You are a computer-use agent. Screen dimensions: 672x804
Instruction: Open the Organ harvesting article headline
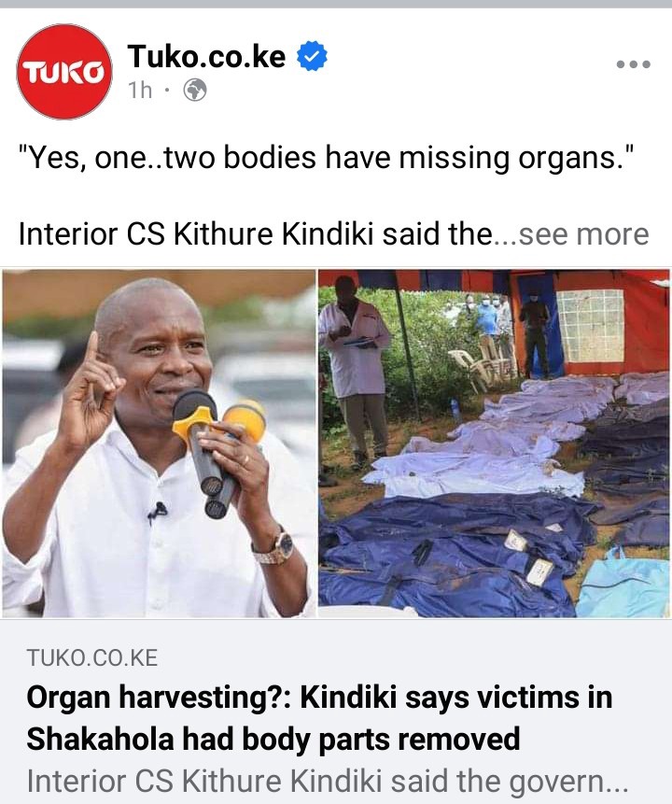pyautogui.click(x=319, y=718)
